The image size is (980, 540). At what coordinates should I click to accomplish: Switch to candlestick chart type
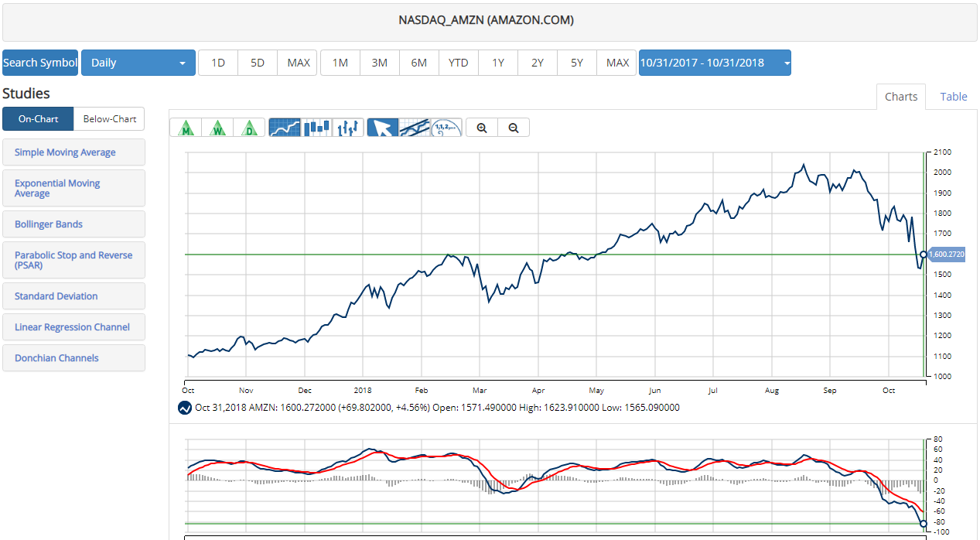click(316, 128)
